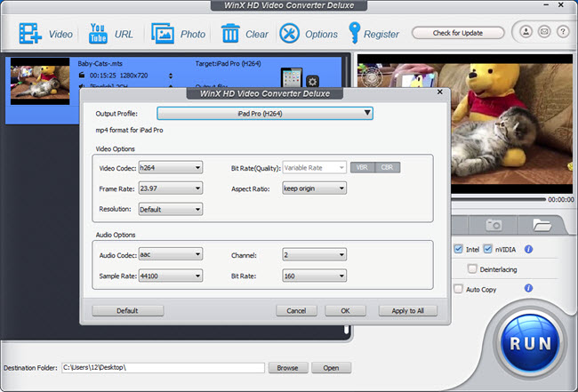Click Check for Update button

pos(458,33)
